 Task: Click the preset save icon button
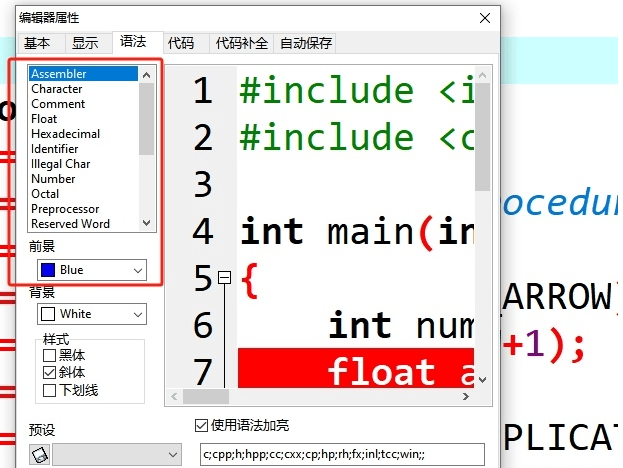point(40,455)
